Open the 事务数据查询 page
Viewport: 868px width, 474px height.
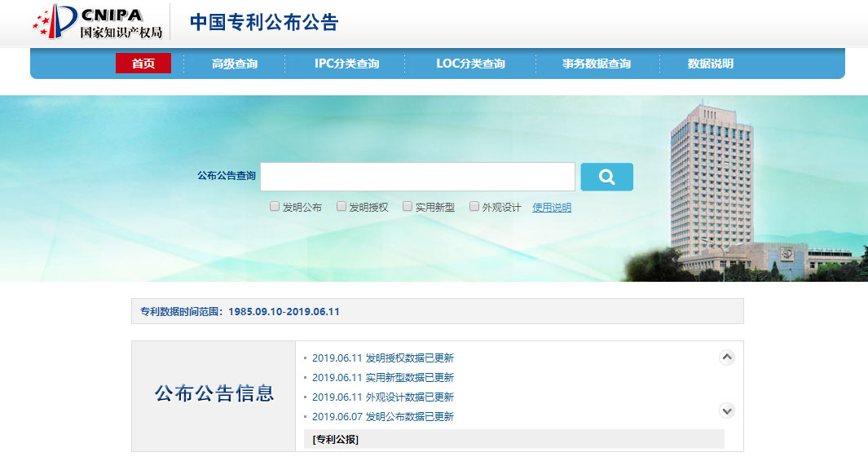pyautogui.click(x=596, y=64)
